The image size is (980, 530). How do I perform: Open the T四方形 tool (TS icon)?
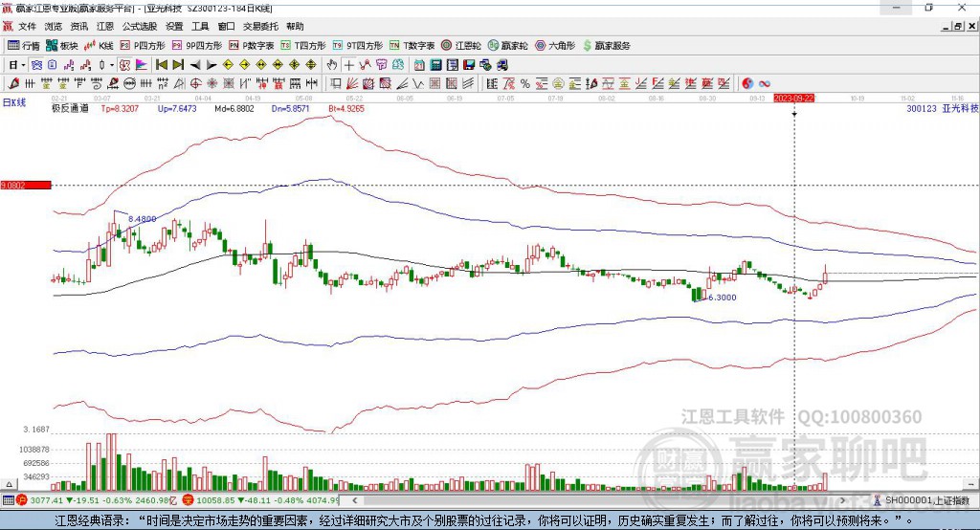click(x=303, y=46)
